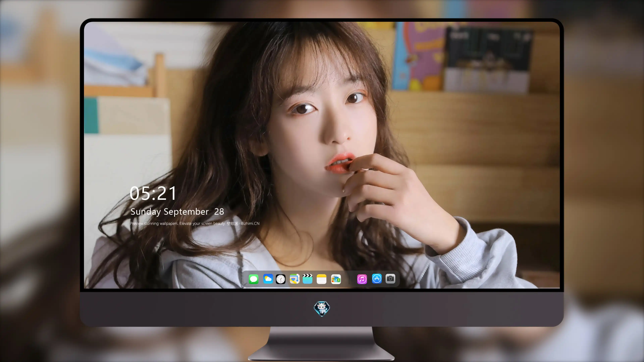Open the Clock app icon
Viewport: 644px width, 362px height.
pos(281,279)
